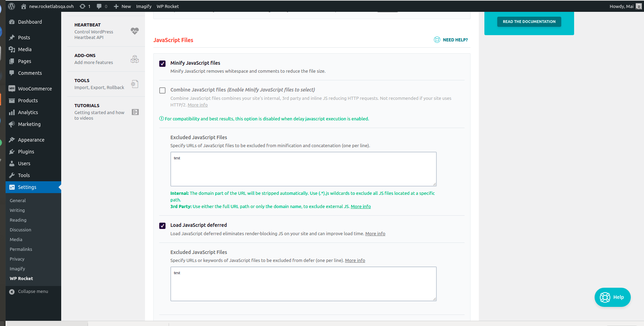Click the lifebuoy icon beside Need Help
Screen dimensions: 644x326
point(437,40)
